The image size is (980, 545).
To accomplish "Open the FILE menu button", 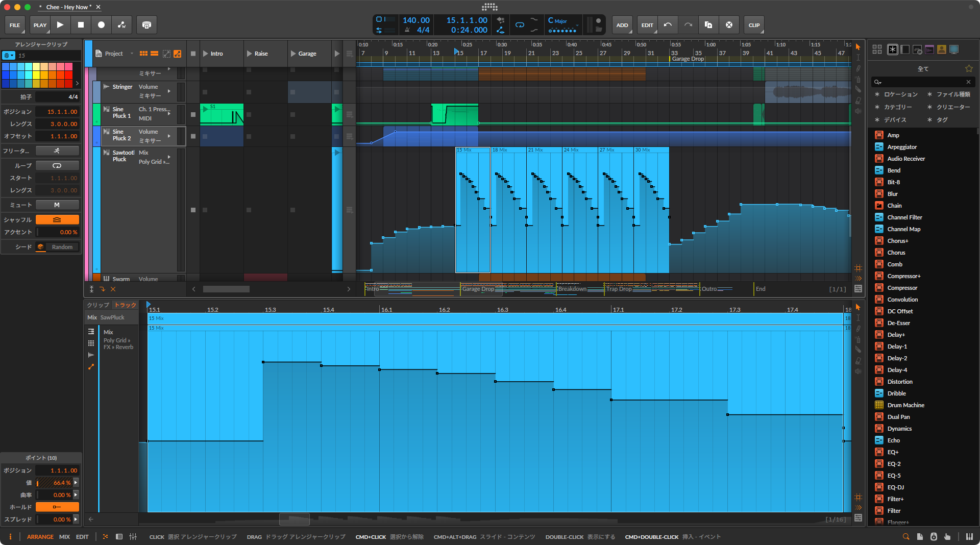I will [x=15, y=25].
